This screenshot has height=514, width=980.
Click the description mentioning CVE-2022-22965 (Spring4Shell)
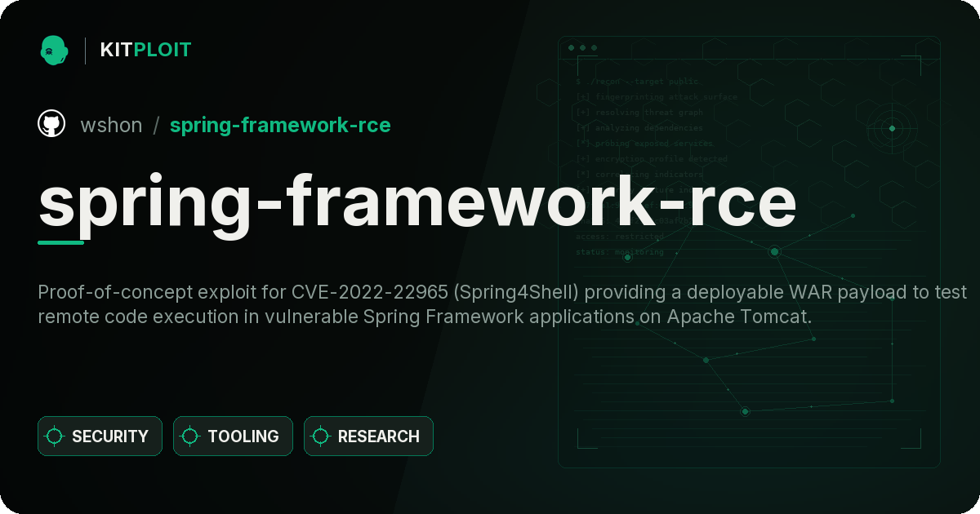502,304
